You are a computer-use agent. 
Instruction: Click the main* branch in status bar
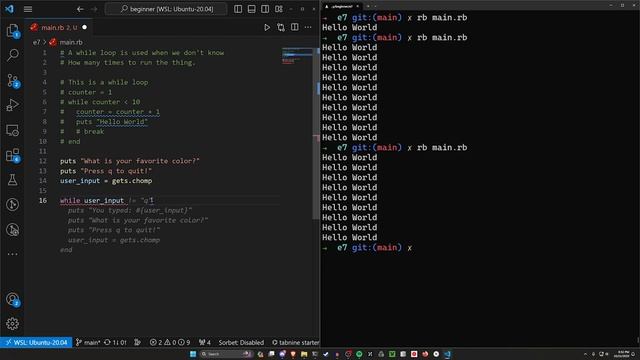tap(88, 342)
